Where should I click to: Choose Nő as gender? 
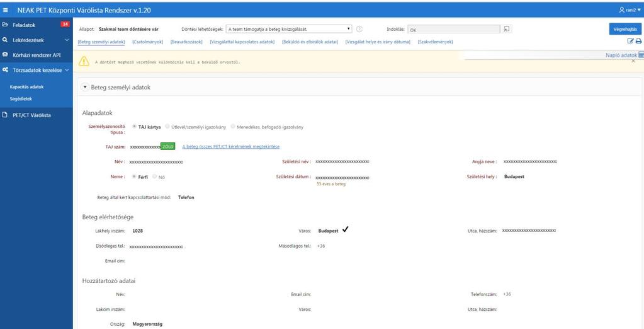click(154, 176)
